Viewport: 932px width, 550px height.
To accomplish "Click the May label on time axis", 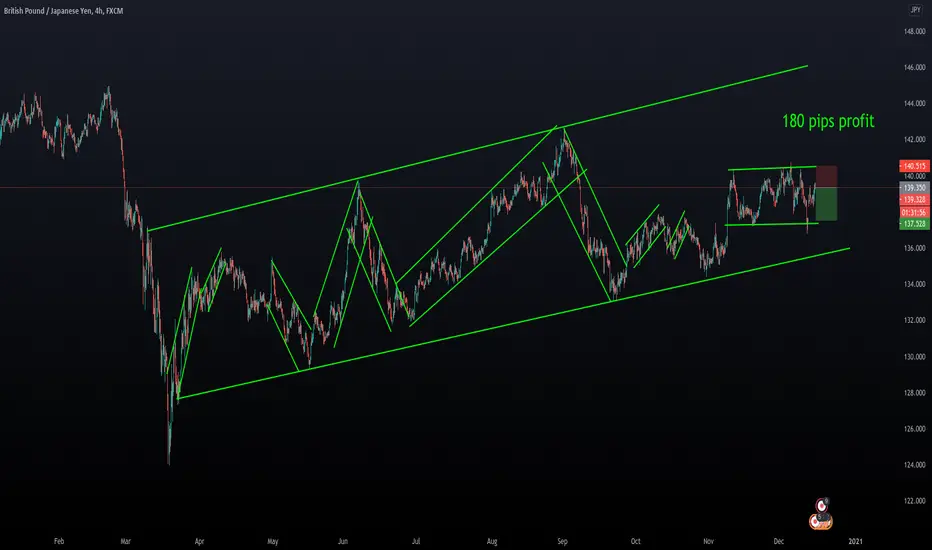I will tap(273, 541).
